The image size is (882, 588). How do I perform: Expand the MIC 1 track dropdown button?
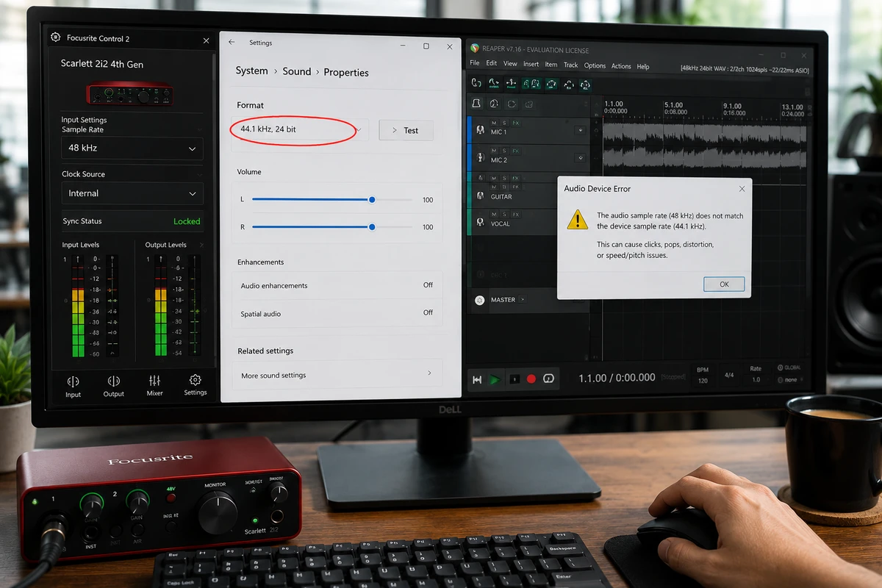point(581,130)
